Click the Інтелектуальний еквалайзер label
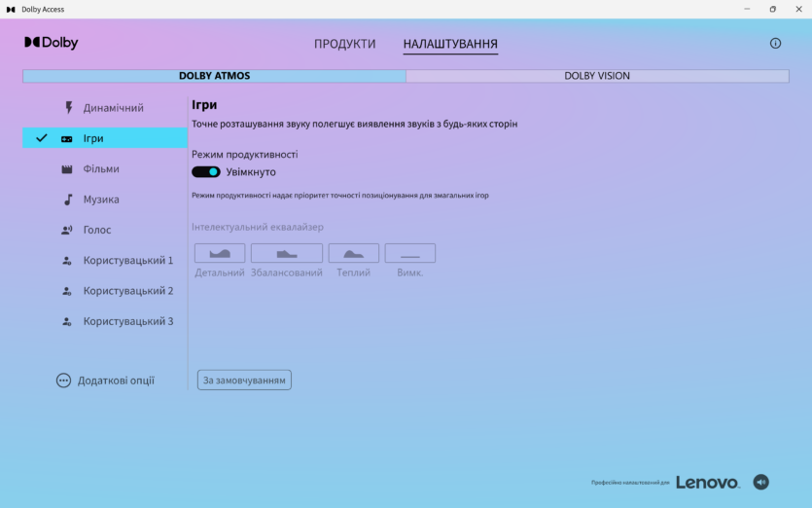Image resolution: width=812 pixels, height=508 pixels. click(x=258, y=227)
